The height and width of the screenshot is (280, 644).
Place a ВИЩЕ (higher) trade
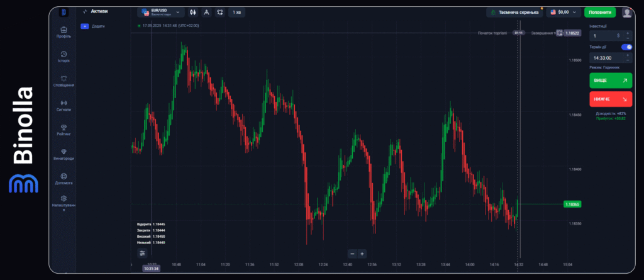coord(611,81)
